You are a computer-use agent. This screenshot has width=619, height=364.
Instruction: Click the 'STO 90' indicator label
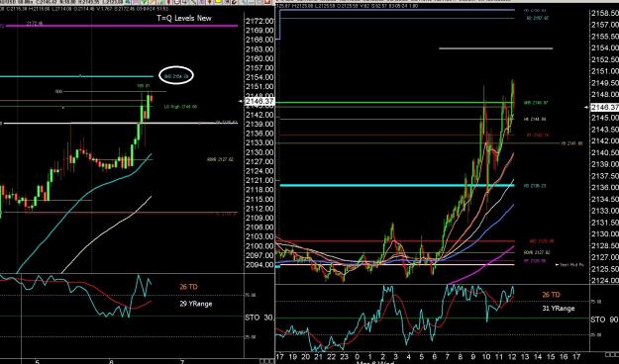click(x=604, y=319)
